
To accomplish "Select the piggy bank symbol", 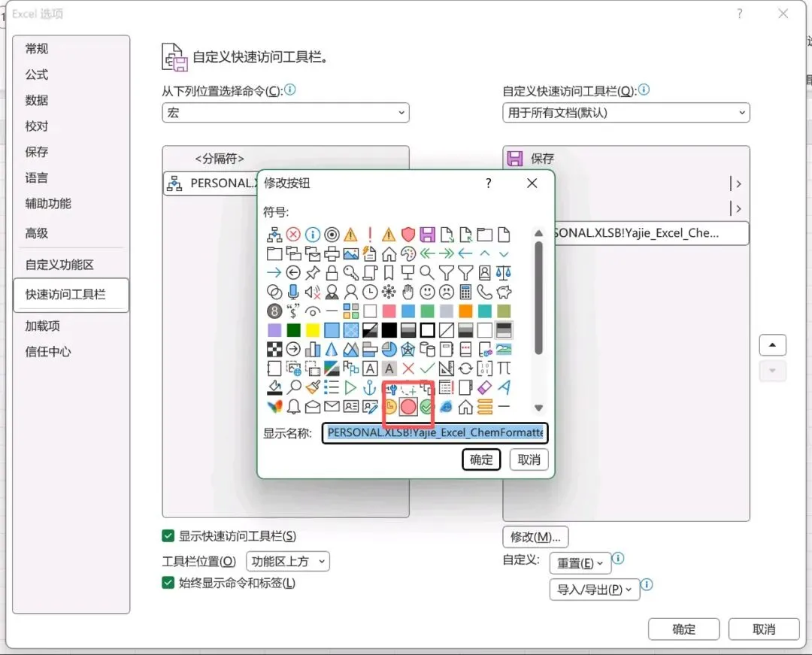I will coord(503,292).
